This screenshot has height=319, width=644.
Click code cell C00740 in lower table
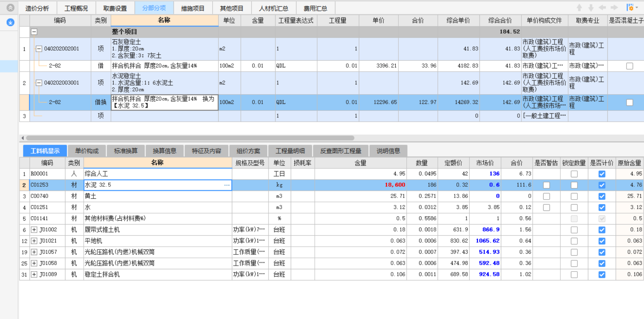tap(47, 196)
